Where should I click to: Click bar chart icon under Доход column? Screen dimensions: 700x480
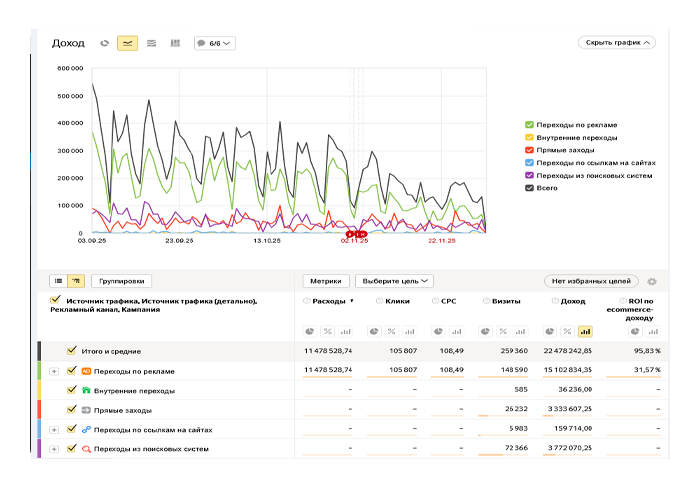pyautogui.click(x=585, y=331)
